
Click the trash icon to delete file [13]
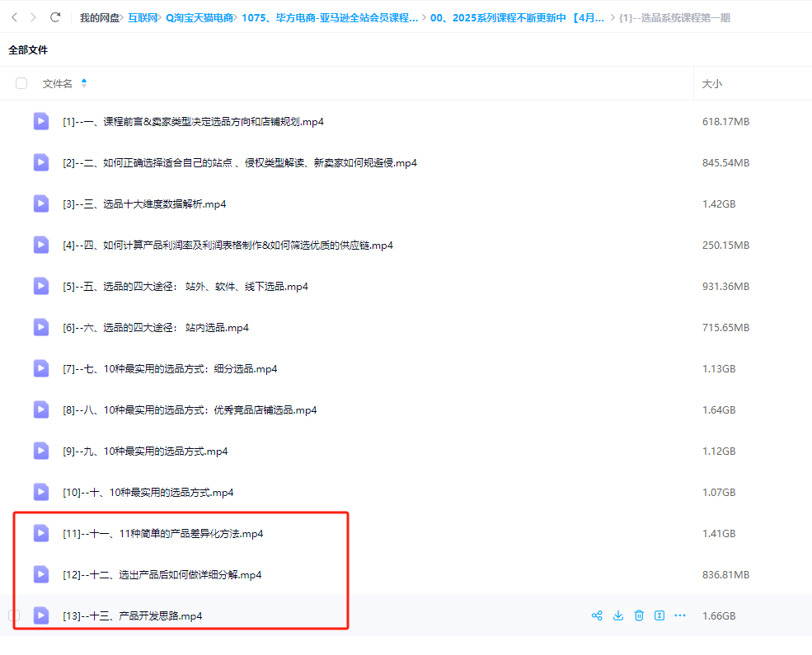click(x=639, y=615)
